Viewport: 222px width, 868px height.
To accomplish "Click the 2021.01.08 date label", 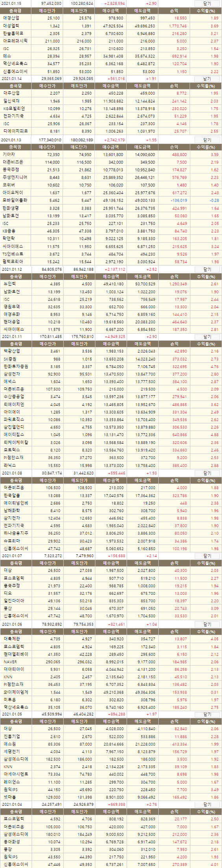I will tap(11, 473).
